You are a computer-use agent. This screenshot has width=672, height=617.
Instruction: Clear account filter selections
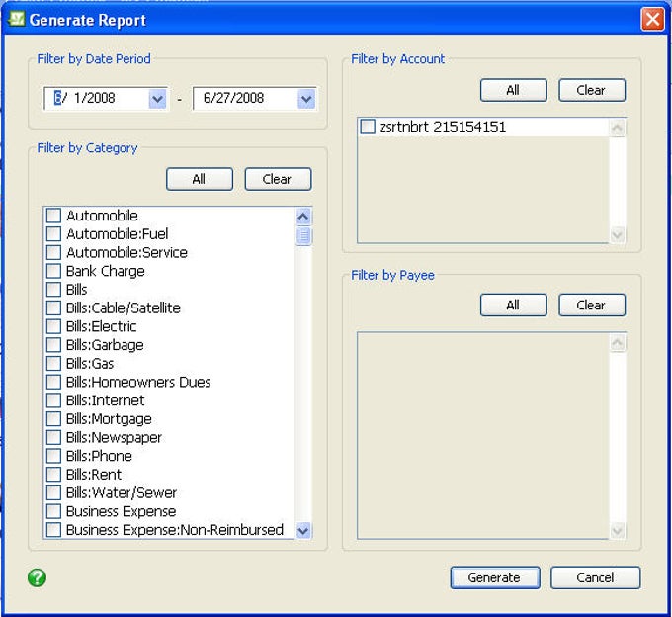592,90
